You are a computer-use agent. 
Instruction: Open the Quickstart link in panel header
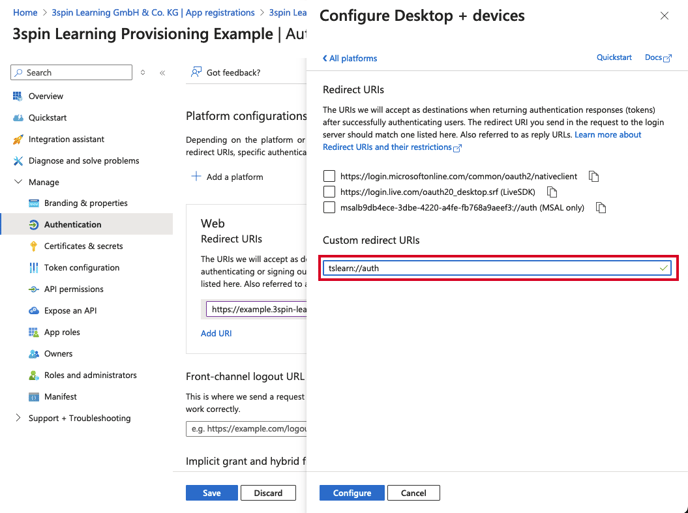pyautogui.click(x=614, y=57)
